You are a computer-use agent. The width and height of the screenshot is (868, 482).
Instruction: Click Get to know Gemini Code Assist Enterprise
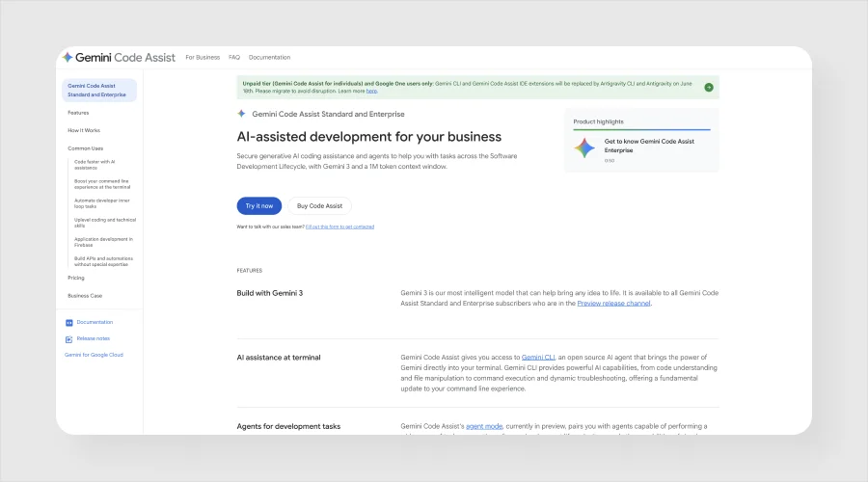click(649, 146)
